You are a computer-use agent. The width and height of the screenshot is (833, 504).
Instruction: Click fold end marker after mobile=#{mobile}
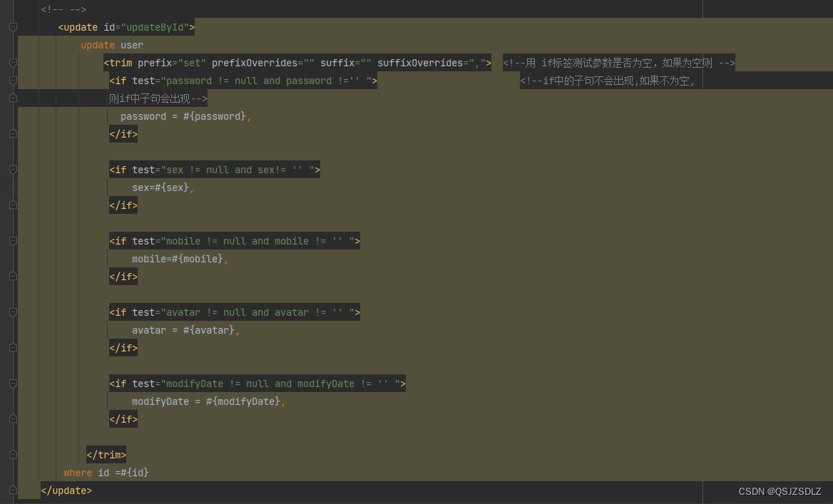pos(14,276)
